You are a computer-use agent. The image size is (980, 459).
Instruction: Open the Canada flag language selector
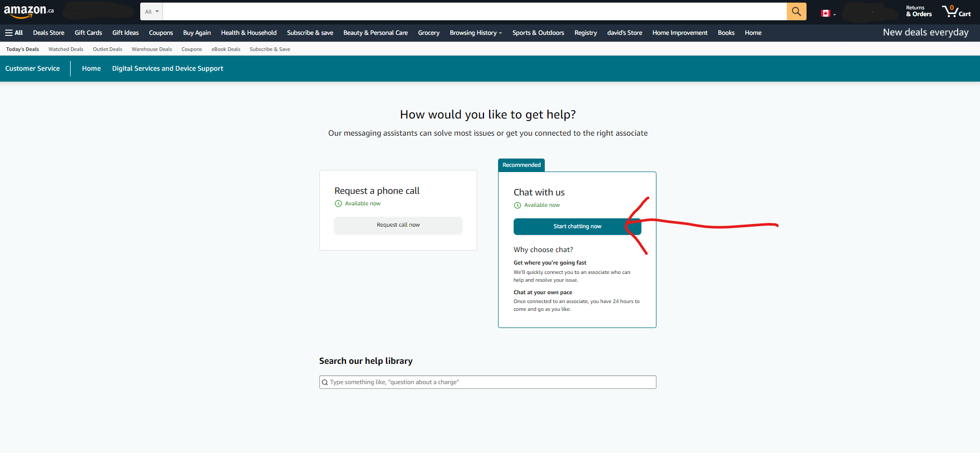[x=828, y=14]
